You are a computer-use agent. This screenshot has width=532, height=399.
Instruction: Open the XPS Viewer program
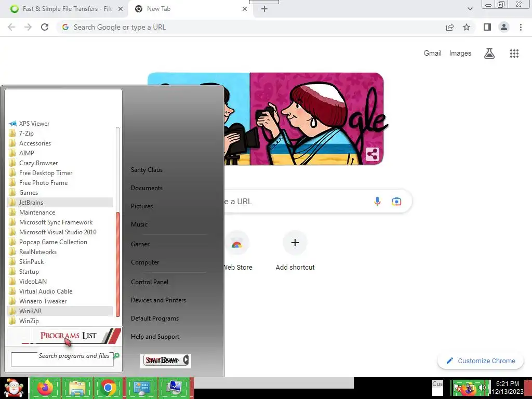click(x=60, y=124)
